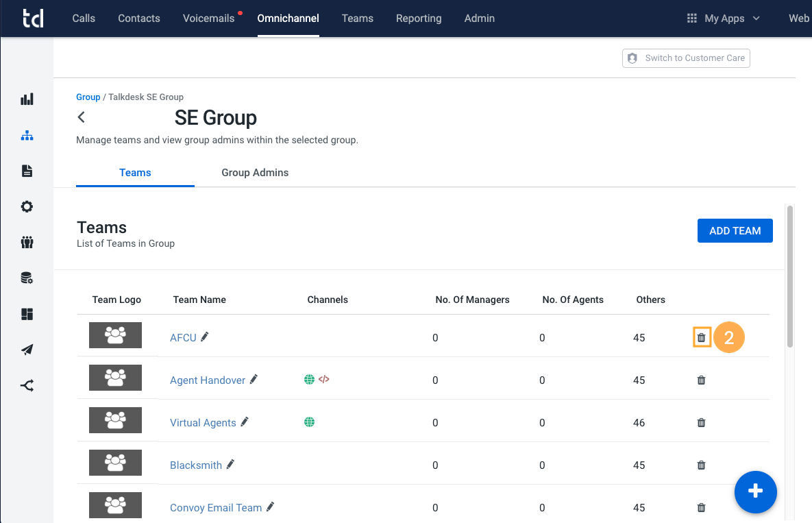The height and width of the screenshot is (523, 812).
Task: Click the teams list vertical scrollbar
Action: (x=790, y=276)
